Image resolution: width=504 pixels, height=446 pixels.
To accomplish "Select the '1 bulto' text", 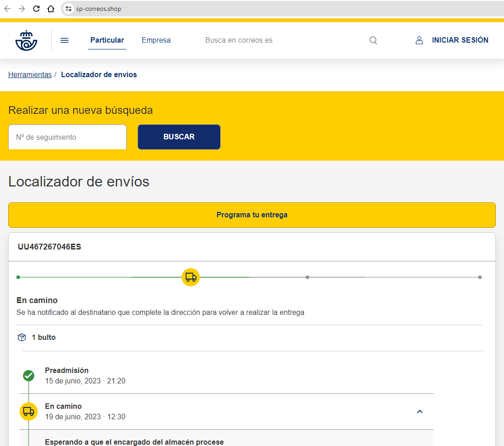I will click(x=44, y=338).
